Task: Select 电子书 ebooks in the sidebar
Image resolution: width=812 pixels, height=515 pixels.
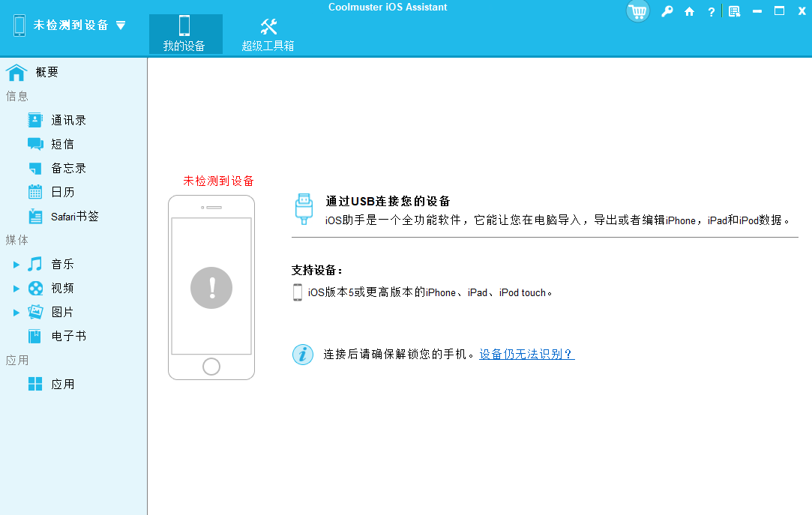Action: tap(67, 336)
